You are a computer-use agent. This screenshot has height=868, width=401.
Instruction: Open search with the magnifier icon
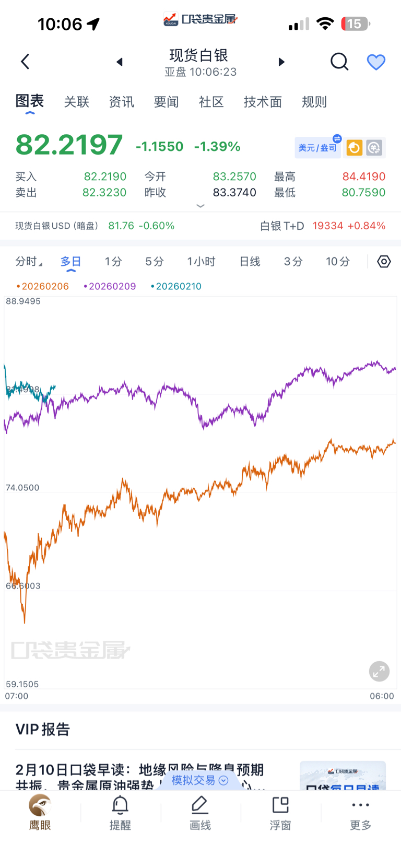(x=339, y=62)
